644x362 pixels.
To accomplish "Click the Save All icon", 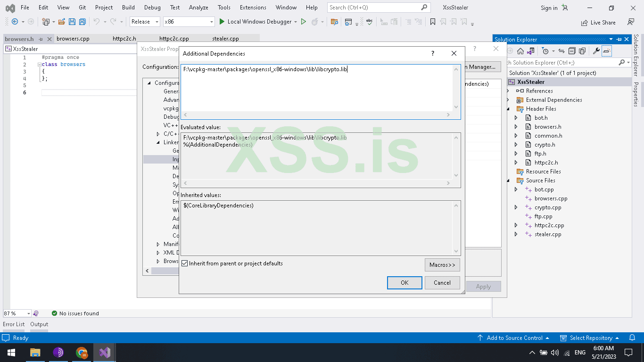I will [83, 22].
